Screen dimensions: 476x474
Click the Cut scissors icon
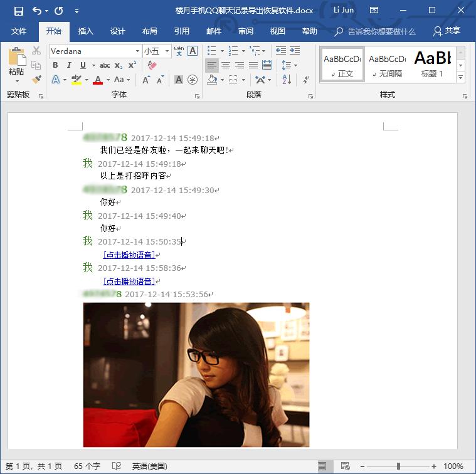36,51
